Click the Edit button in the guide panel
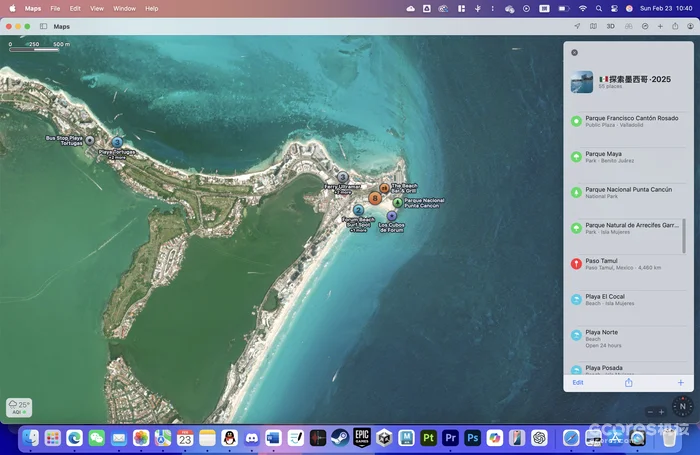 (578, 382)
